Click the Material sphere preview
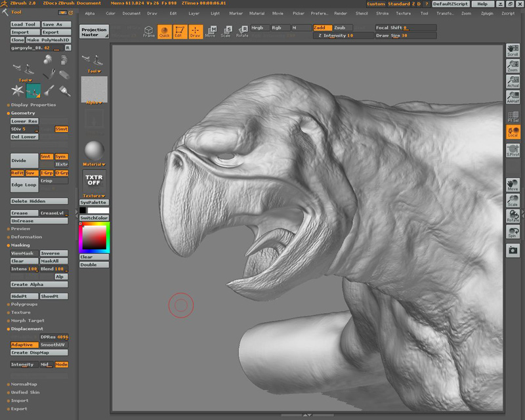The height and width of the screenshot is (420, 525). point(94,150)
